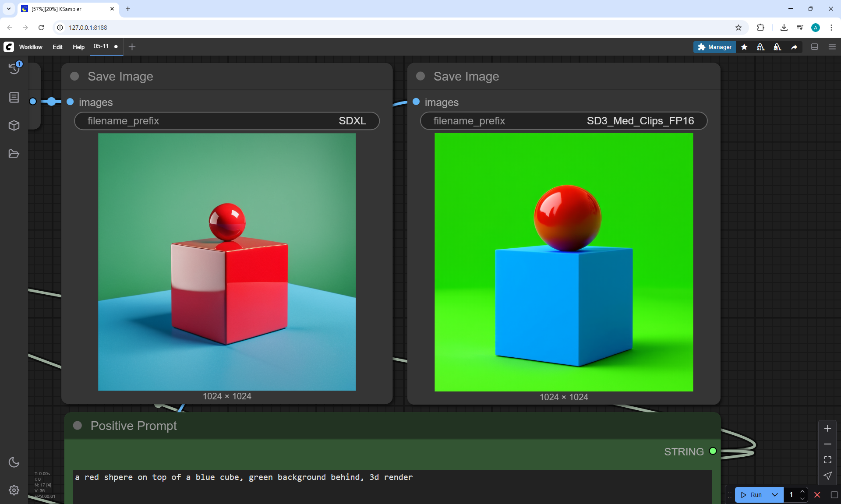The height and width of the screenshot is (504, 841).
Task: Collapse the Positive Prompt node
Action: click(78, 426)
